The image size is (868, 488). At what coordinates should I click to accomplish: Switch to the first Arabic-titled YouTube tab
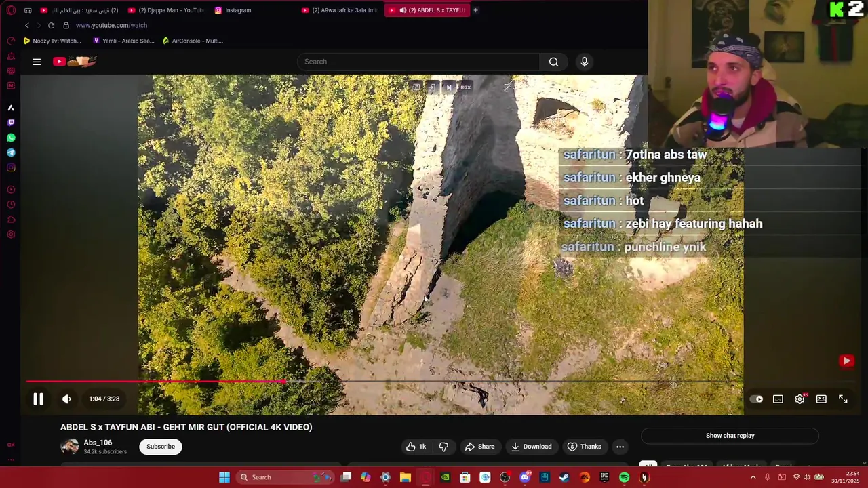click(x=79, y=10)
